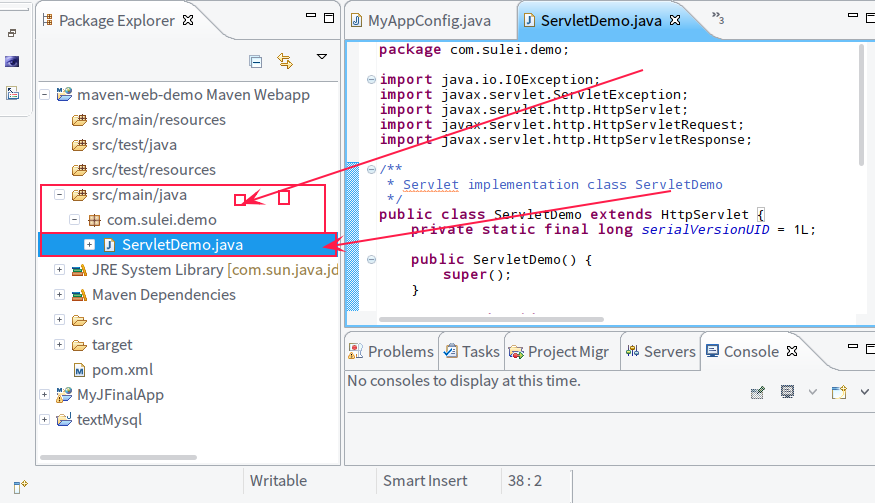This screenshot has width=875, height=503.
Task: Fold the import statements block
Action: (371, 80)
